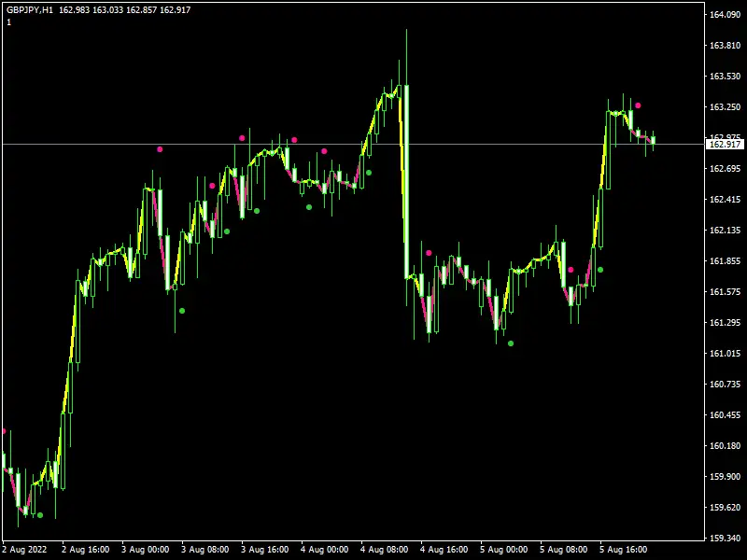Click the 162.695 price axis label
Viewport: 747px width, 560px height.
(x=726, y=169)
